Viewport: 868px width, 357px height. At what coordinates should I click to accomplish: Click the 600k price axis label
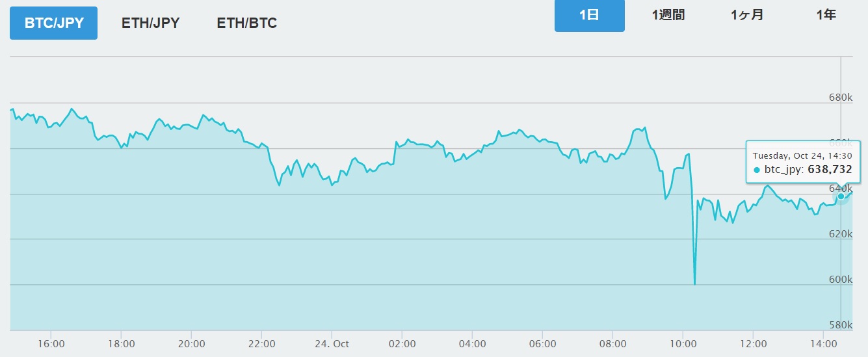(840, 280)
